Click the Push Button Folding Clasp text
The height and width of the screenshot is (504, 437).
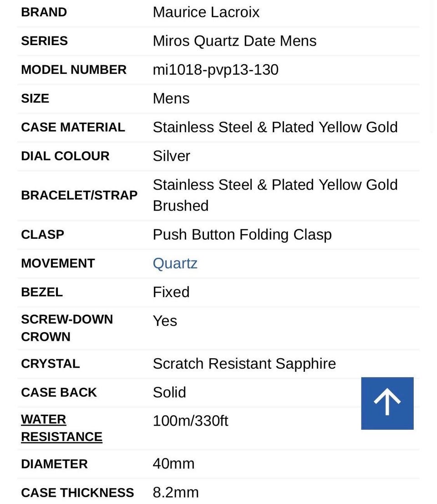pos(242,235)
